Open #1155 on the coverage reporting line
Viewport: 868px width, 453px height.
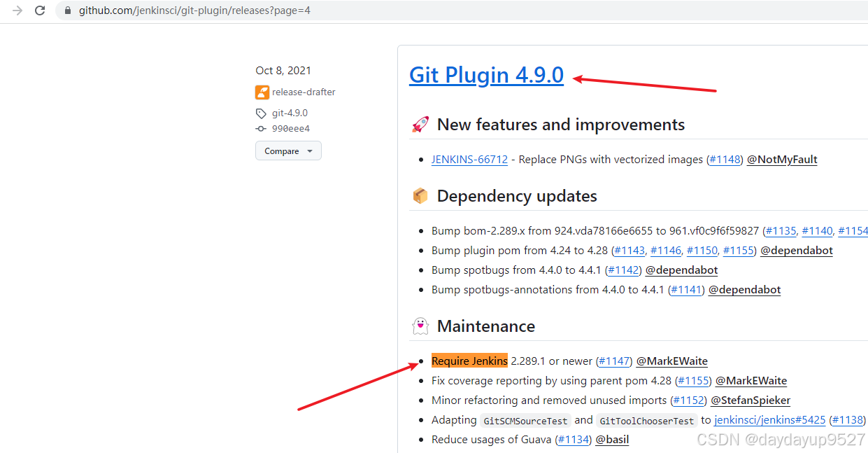click(x=693, y=381)
